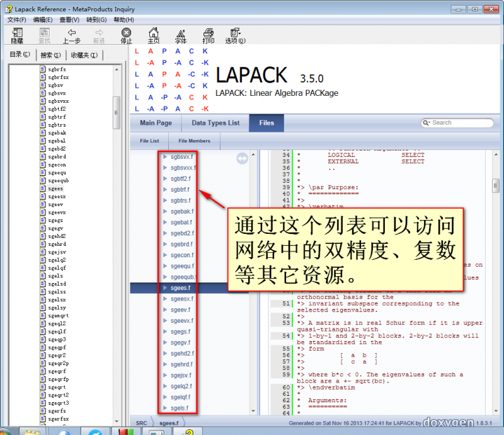Switch to the 搜索(S) search tab
The width and height of the screenshot is (504, 435).
(x=51, y=55)
